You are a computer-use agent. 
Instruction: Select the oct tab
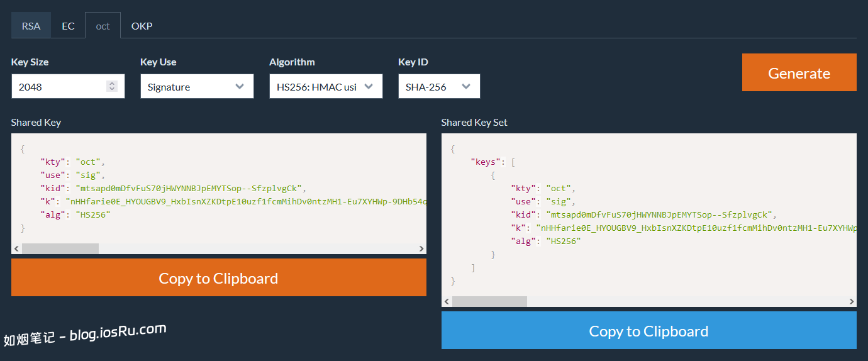point(103,26)
